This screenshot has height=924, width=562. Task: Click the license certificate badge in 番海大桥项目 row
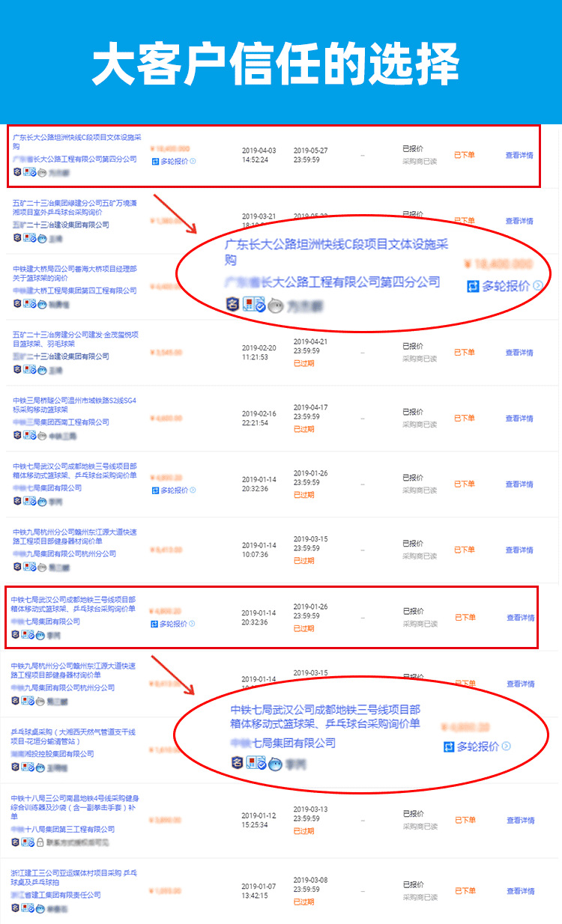coord(30,304)
